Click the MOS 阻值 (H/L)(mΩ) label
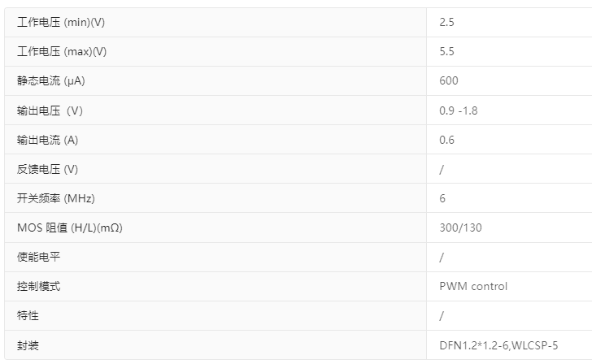Viewport: 592px width, 364px height. coord(70,227)
